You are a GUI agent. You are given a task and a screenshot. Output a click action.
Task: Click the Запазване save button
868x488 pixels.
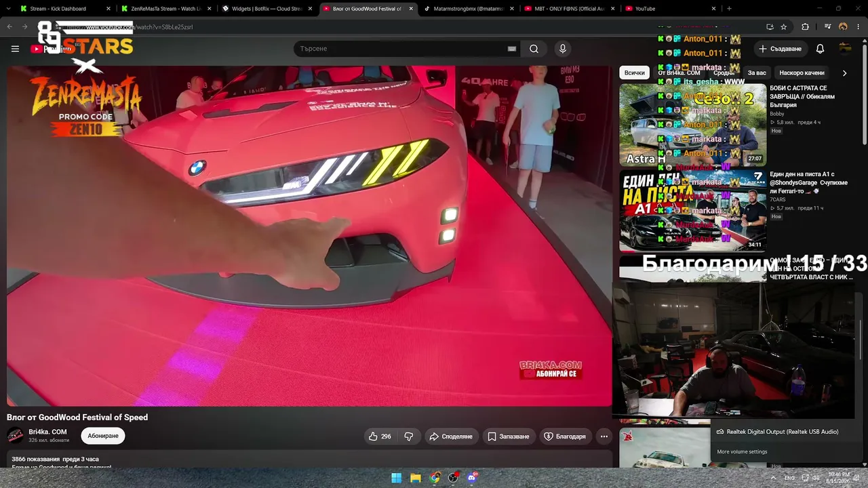pyautogui.click(x=509, y=436)
